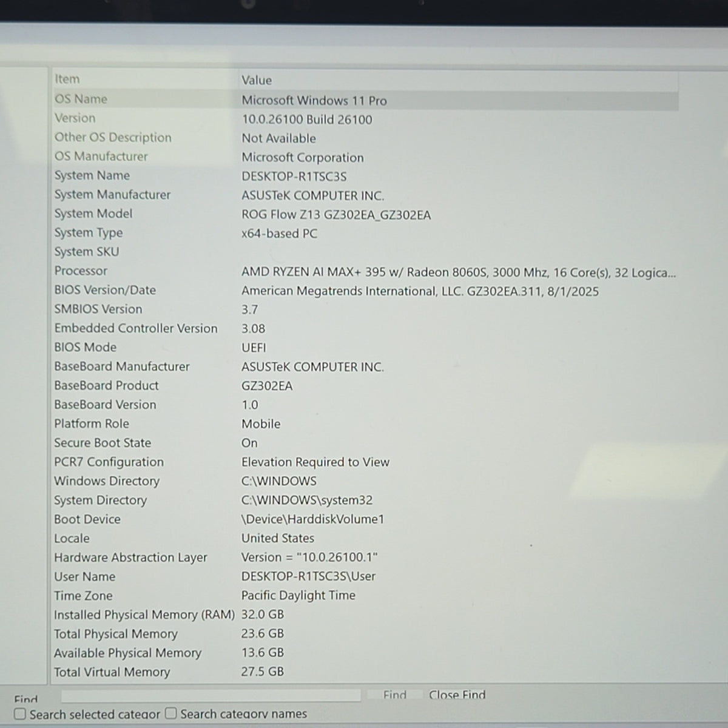
Task: Click the Pacific Daylight Time value
Action: tap(298, 596)
